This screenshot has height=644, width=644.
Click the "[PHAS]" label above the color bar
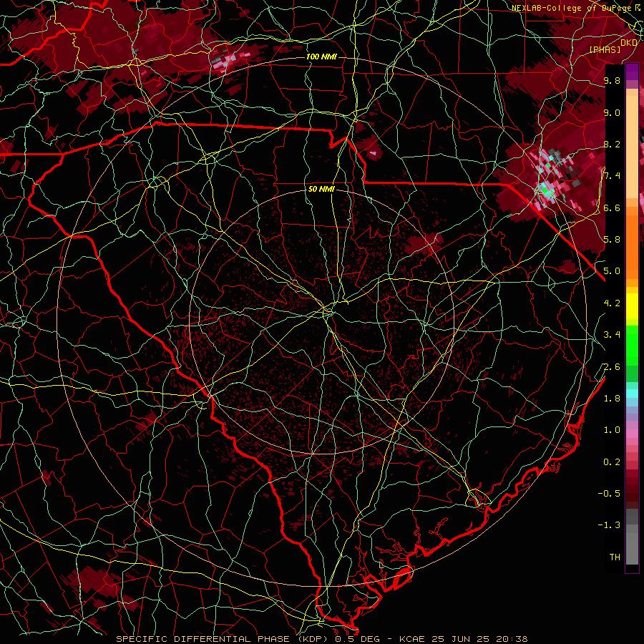click(x=605, y=50)
